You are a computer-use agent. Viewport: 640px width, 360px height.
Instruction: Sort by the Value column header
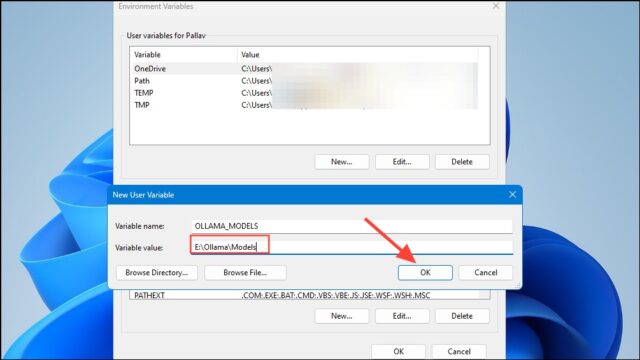357,55
